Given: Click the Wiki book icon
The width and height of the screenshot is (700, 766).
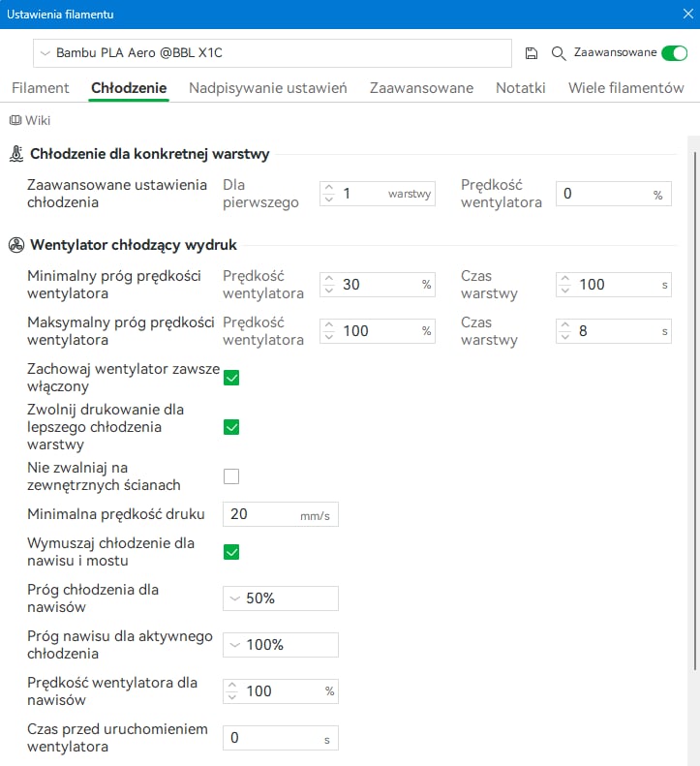Looking at the screenshot, I should pyautogui.click(x=15, y=120).
